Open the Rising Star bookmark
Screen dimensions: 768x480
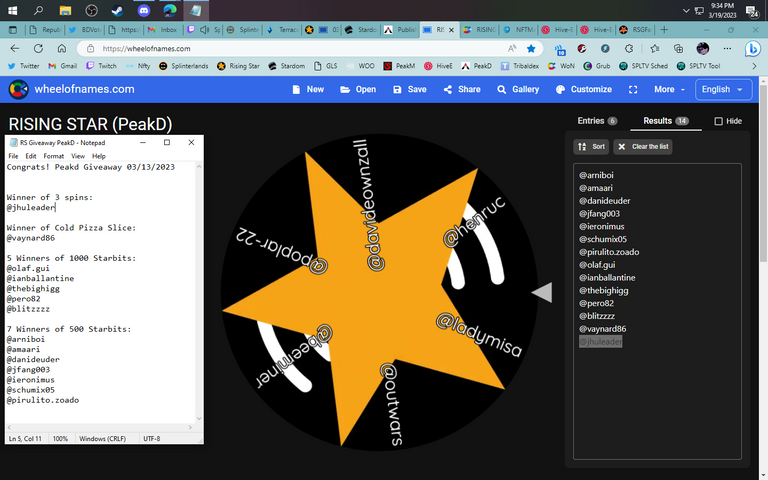pyautogui.click(x=239, y=66)
